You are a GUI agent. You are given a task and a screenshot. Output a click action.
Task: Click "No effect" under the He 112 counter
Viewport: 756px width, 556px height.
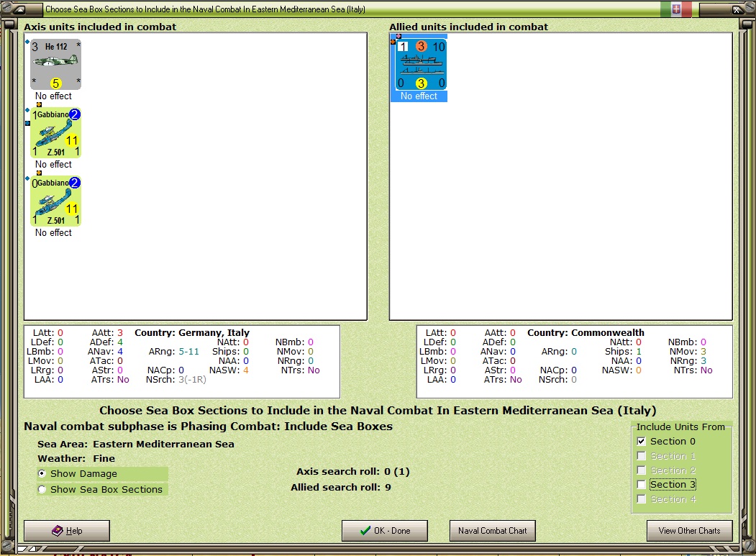(53, 96)
